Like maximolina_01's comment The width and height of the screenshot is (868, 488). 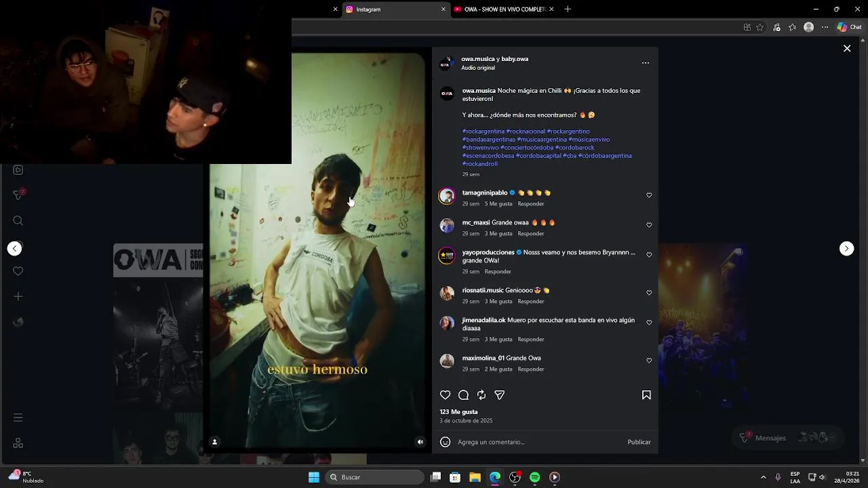649,361
